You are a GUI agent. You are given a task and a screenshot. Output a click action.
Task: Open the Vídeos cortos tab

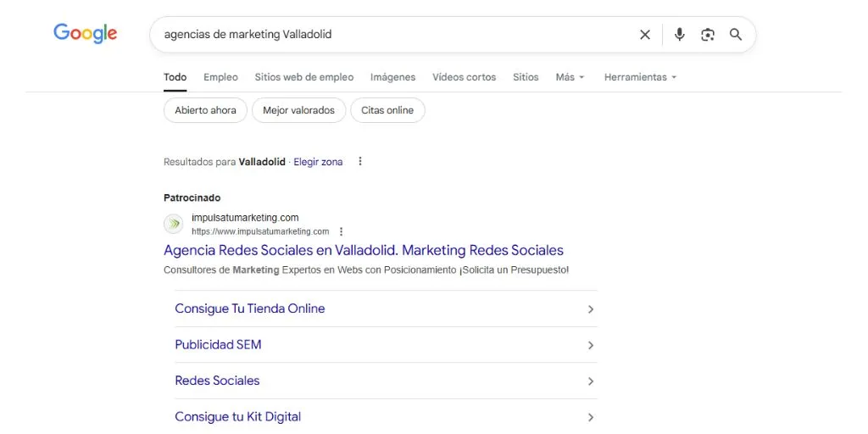pos(465,77)
